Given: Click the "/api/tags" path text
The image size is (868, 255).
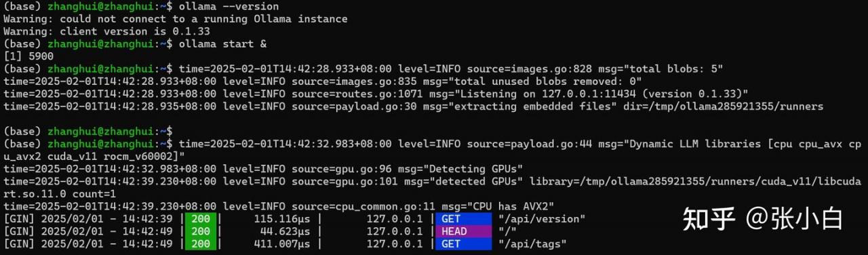Looking at the screenshot, I should [x=532, y=243].
